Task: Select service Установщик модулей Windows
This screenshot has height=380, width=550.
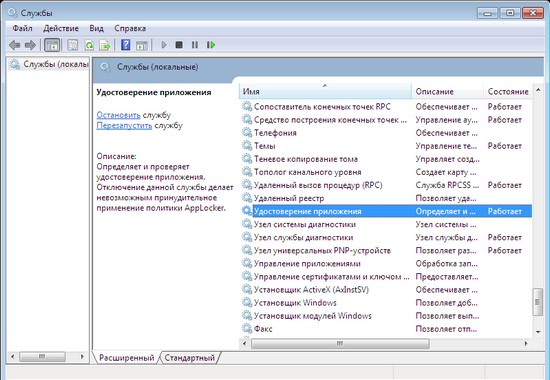Action: click(386, 316)
